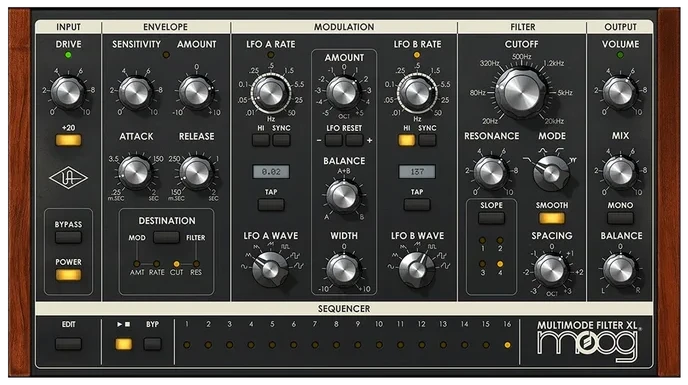Click the RES destination indicator LED

196,264
